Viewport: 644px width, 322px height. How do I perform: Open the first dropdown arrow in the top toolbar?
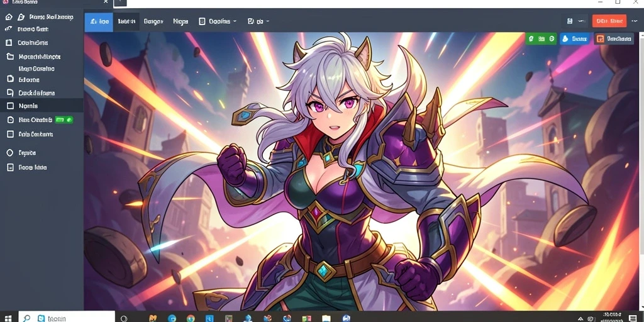pyautogui.click(x=235, y=21)
